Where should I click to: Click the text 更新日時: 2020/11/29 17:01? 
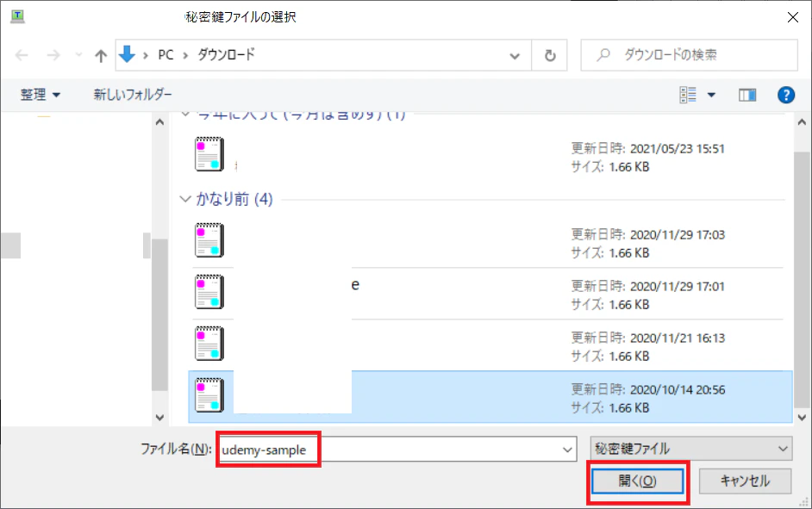[648, 287]
